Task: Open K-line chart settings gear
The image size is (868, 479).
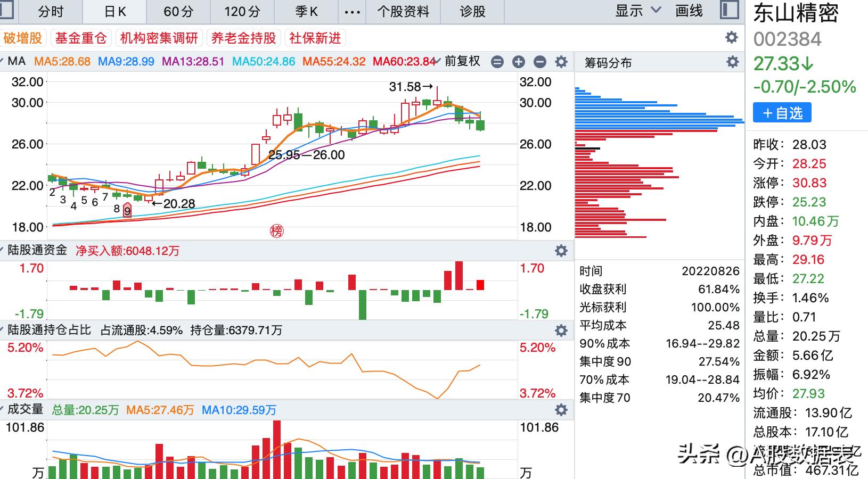Action: click(x=561, y=62)
